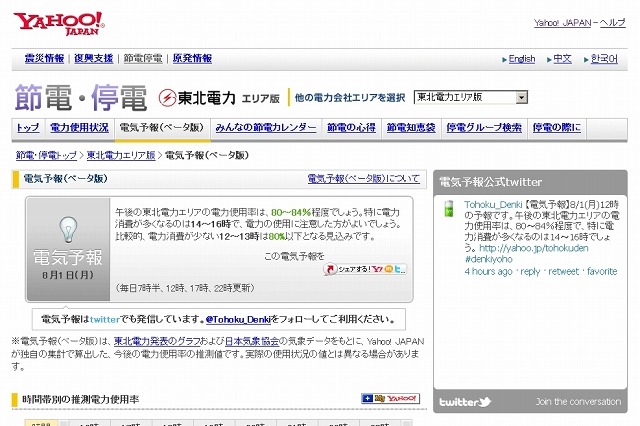
Task: Click the 時間帯別の推測電力使用率 heading
Action: (80, 399)
